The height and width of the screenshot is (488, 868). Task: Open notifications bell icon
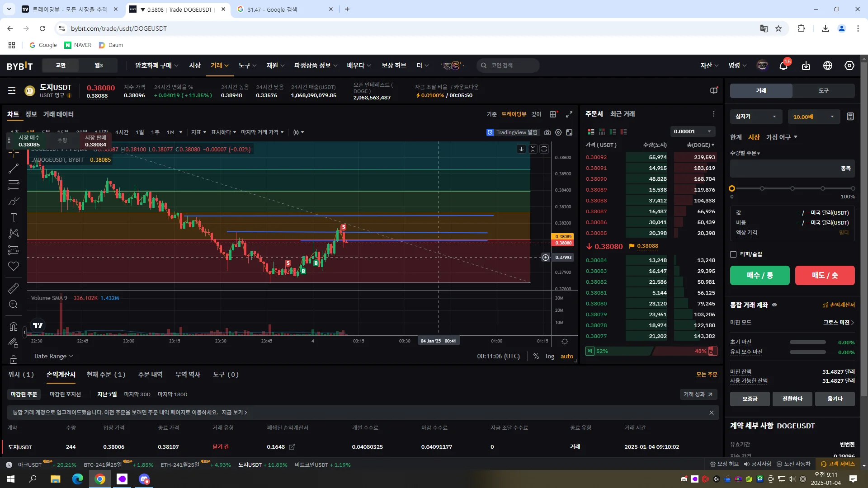coord(783,66)
